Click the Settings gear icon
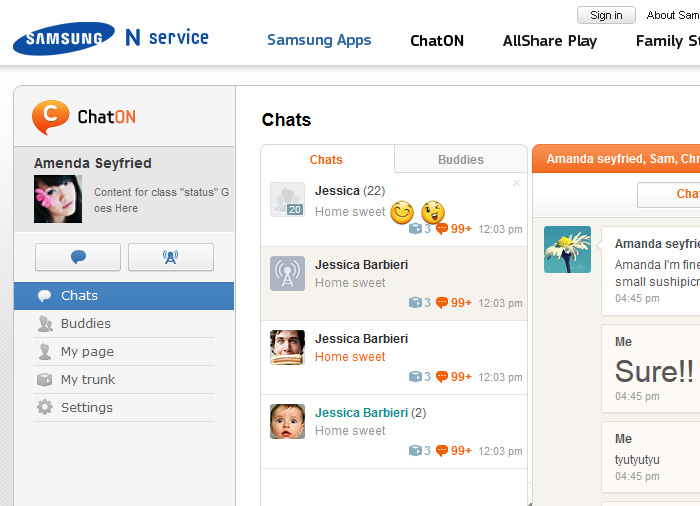700x506 pixels. pyautogui.click(x=45, y=407)
